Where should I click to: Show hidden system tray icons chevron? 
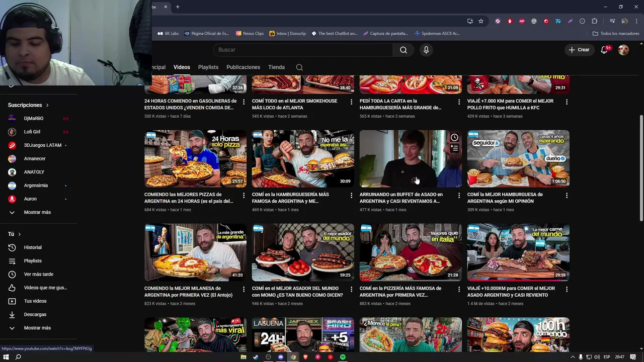573,357
